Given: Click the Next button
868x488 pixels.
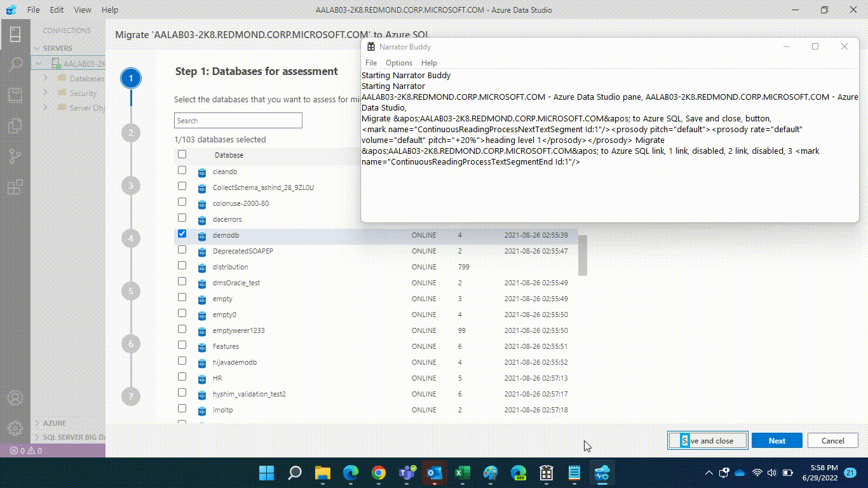Looking at the screenshot, I should click(x=776, y=440).
